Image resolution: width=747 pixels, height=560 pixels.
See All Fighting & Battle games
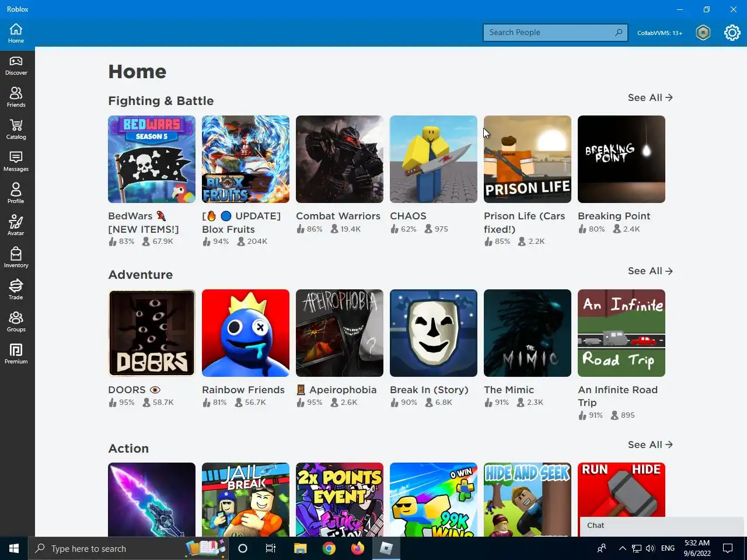click(650, 97)
